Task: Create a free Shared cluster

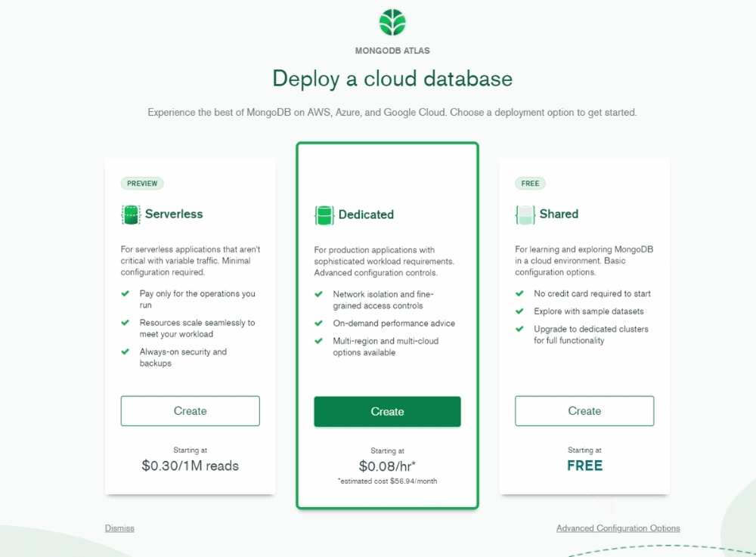Action: pos(584,411)
